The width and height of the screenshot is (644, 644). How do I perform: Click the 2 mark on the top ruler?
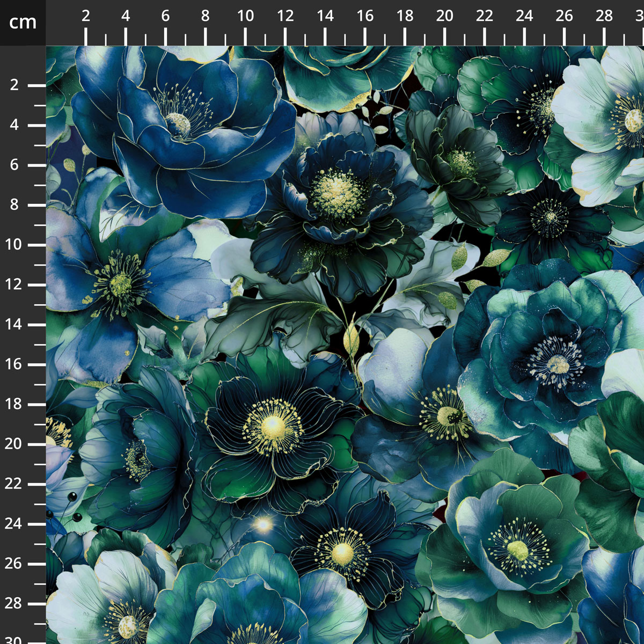[x=86, y=16]
